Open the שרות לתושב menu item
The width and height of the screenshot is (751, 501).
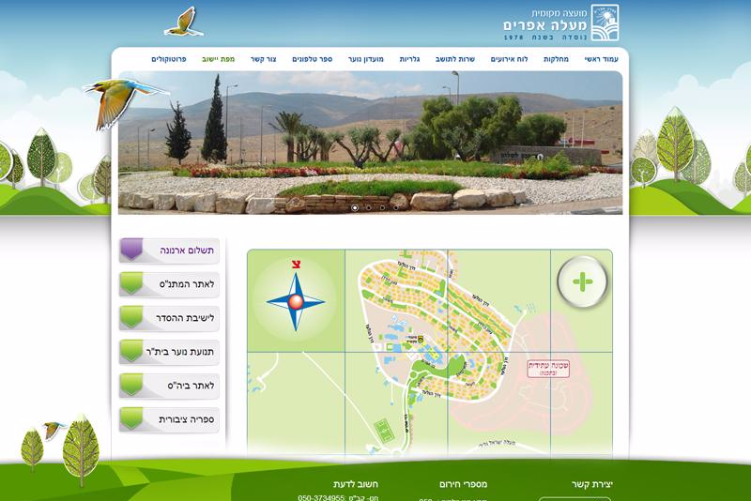point(455,59)
